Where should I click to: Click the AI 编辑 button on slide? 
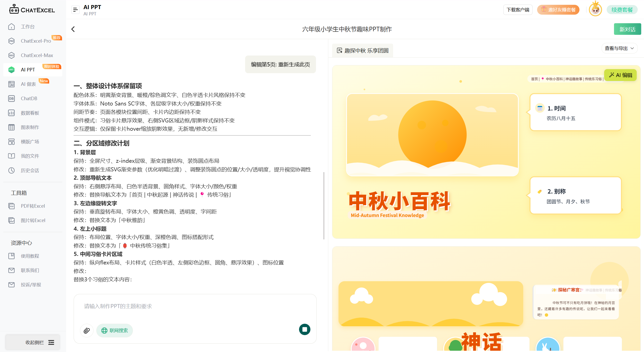pos(620,75)
